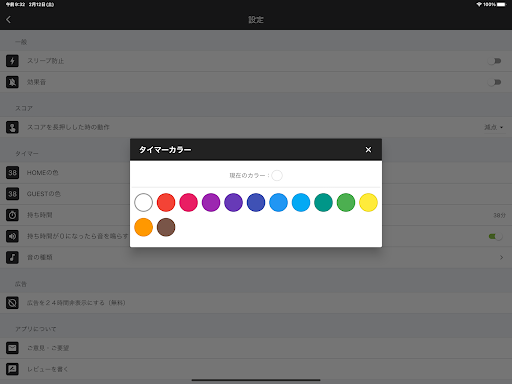Click the muted bell sound effect icon

pyautogui.click(x=12, y=82)
